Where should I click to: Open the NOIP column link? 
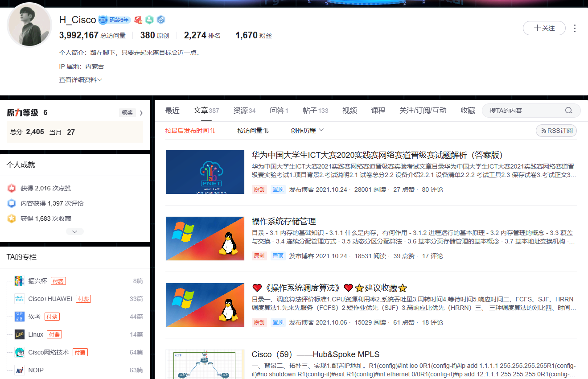(36, 370)
